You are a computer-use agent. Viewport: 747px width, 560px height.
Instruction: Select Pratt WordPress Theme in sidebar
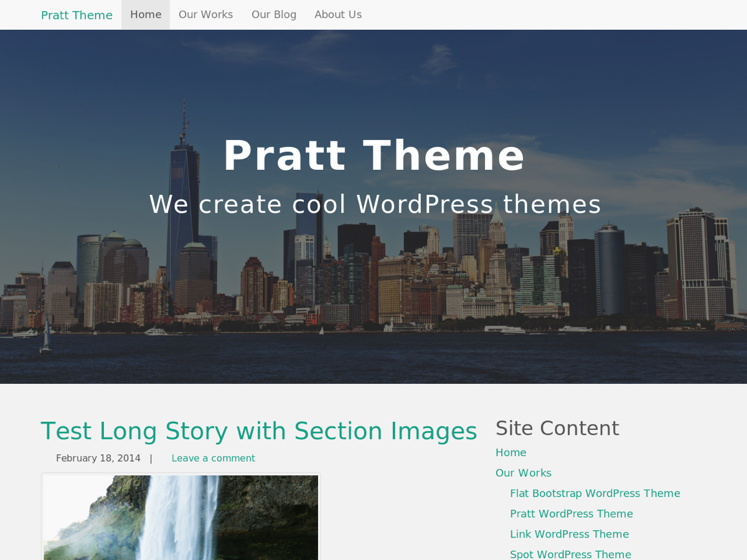click(x=571, y=513)
